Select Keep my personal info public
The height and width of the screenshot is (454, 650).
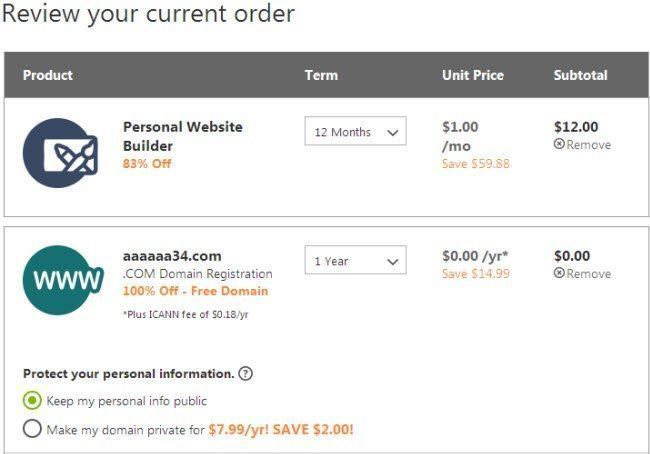[32, 401]
